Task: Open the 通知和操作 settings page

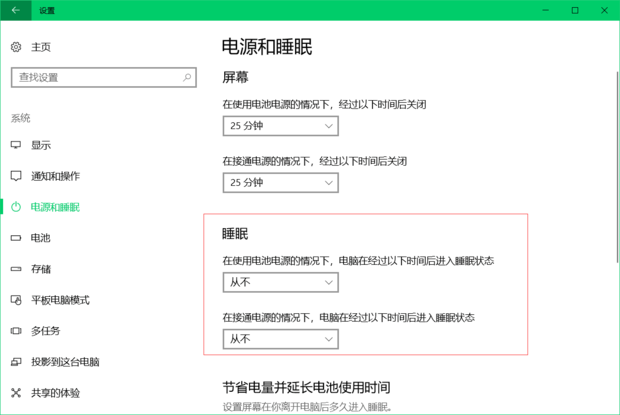Action: click(55, 176)
